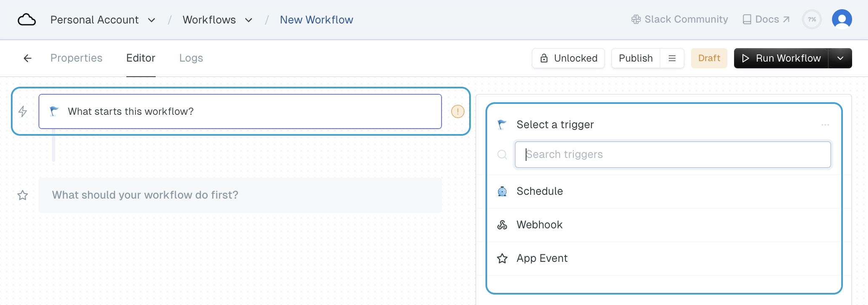Open the Slack Community link
868x305 pixels.
pyautogui.click(x=679, y=19)
